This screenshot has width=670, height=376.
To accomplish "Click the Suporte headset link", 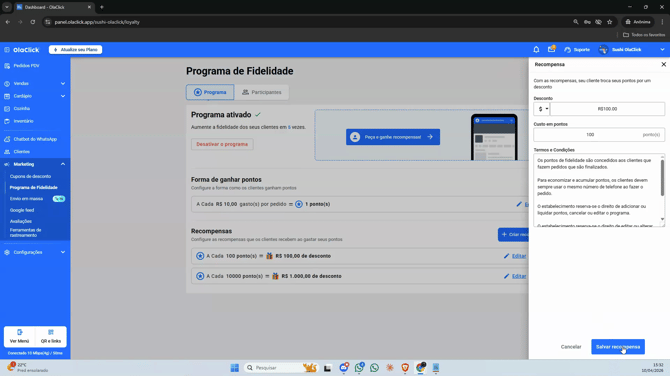I will [577, 50].
